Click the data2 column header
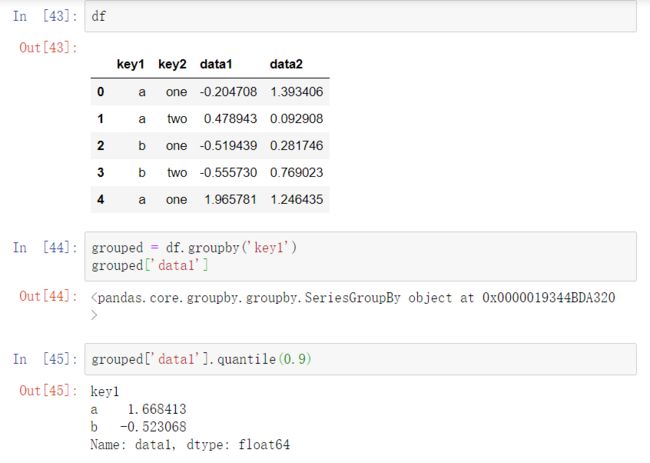650x463 pixels. (x=286, y=64)
